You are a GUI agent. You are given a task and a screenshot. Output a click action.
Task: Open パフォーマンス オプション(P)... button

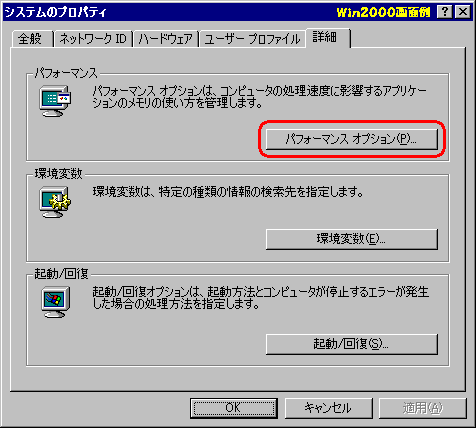click(x=352, y=139)
